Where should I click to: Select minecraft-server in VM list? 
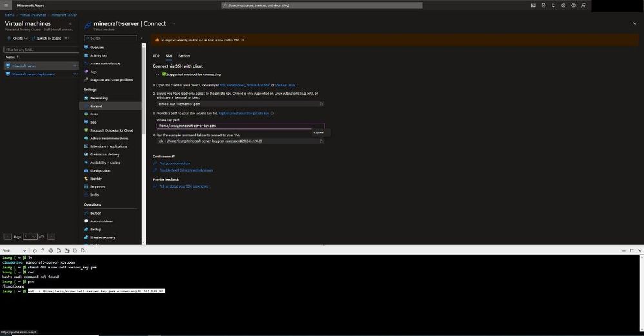(24, 66)
